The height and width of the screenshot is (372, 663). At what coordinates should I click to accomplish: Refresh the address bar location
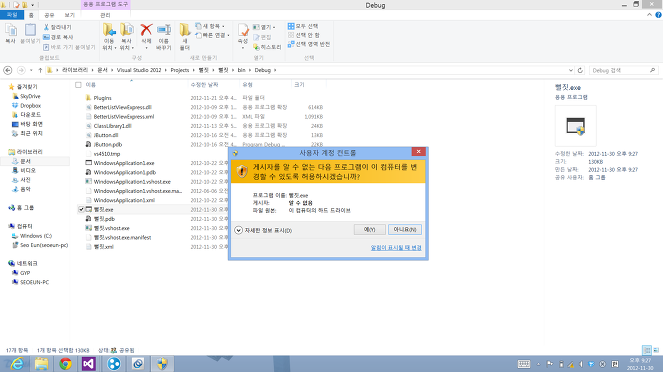[x=580, y=70]
